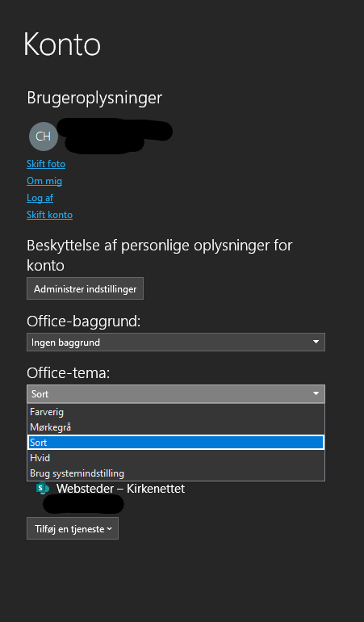This screenshot has height=622, width=364.
Task: Open the Tilføj en tjeneste button
Action: [73, 528]
